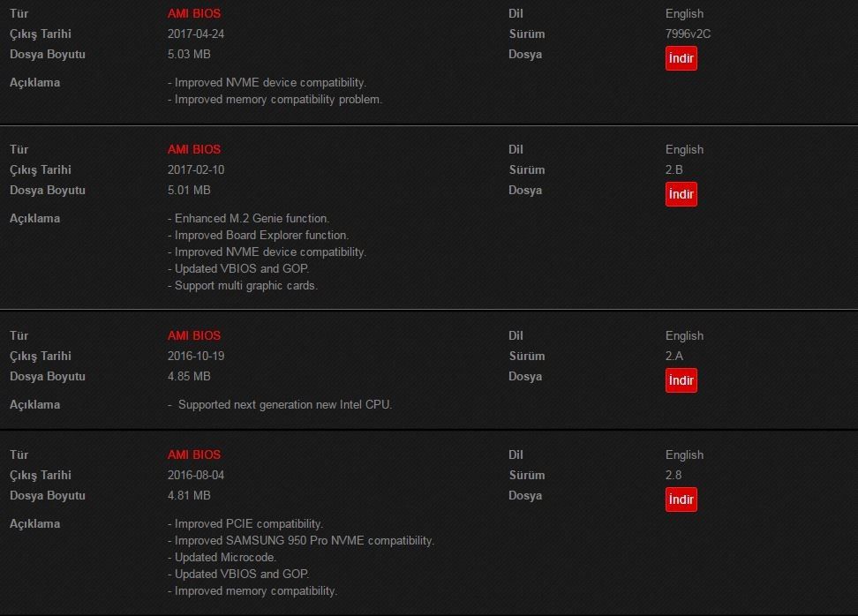The height and width of the screenshot is (616, 858).
Task: Click the file size 5.03 MB
Action: point(189,54)
